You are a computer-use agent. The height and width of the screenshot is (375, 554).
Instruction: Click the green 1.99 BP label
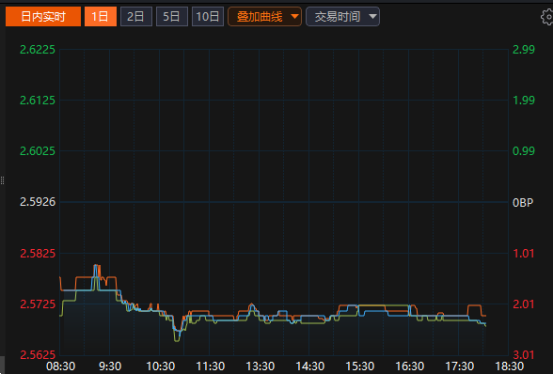pyautogui.click(x=524, y=100)
